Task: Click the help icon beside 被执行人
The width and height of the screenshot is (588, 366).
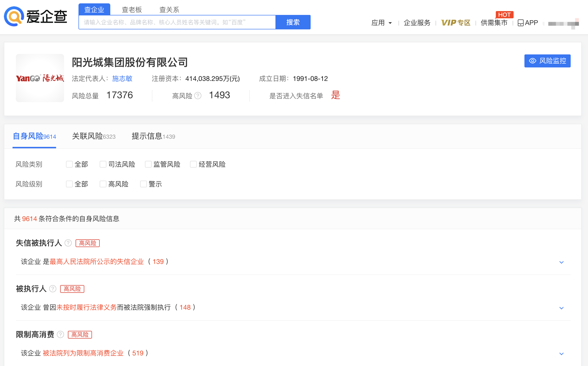Action: pos(53,288)
